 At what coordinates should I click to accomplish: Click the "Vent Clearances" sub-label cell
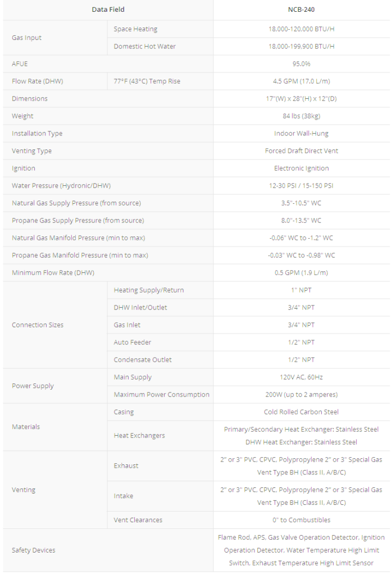click(138, 520)
